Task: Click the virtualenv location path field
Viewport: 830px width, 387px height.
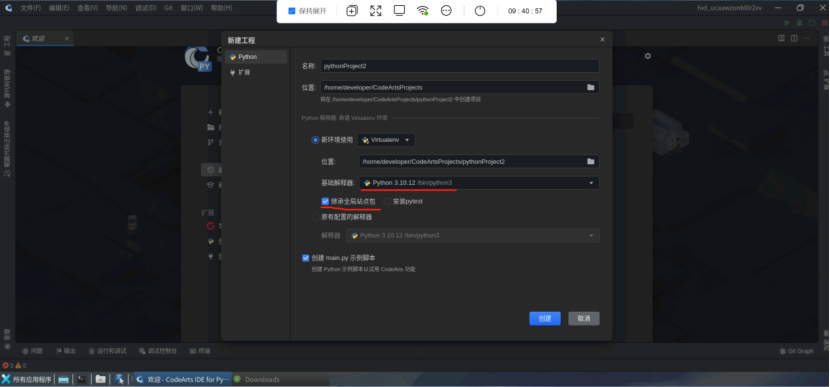Action: [x=471, y=161]
